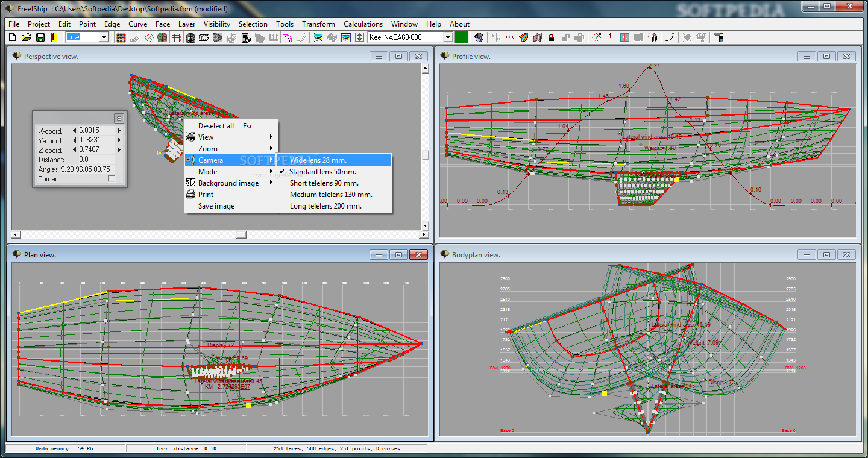This screenshot has width=868, height=458.
Task: Open the Layer menu
Action: [187, 24]
